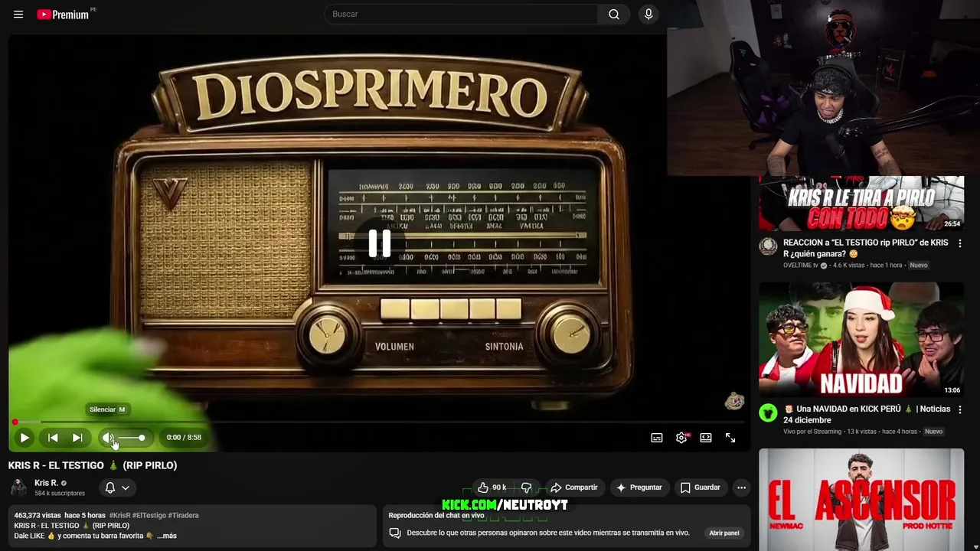Viewport: 980px width, 551px height.
Task: Open options for REACCION a EL TESTIGO video
Action: 960,243
